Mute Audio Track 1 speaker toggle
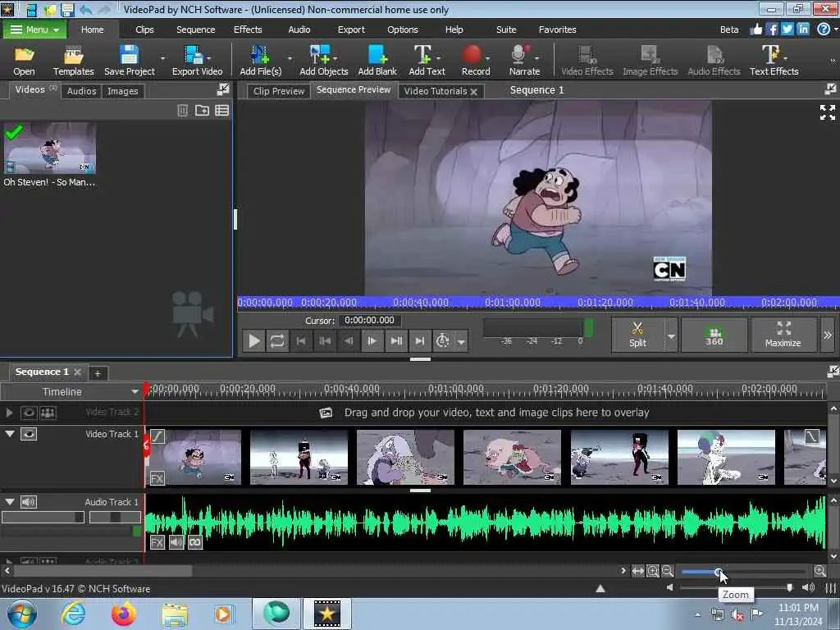The height and width of the screenshot is (630, 840). 29,502
